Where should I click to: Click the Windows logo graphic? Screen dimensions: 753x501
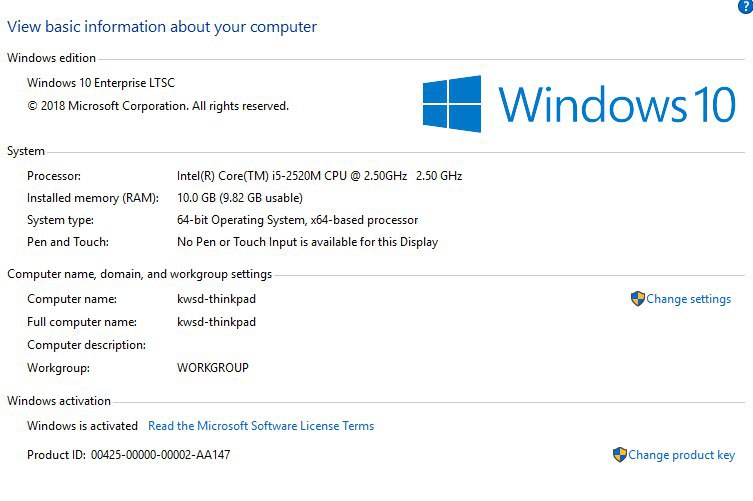pyautogui.click(x=452, y=104)
